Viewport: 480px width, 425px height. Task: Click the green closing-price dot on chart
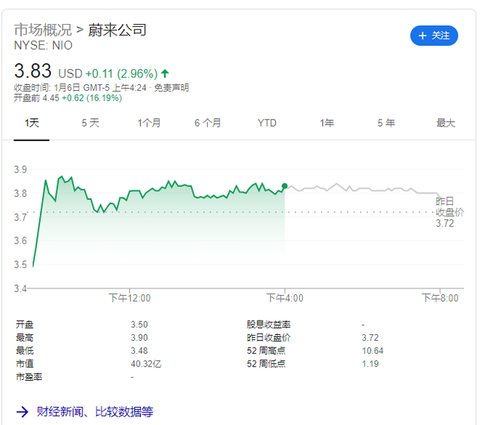coord(284,186)
